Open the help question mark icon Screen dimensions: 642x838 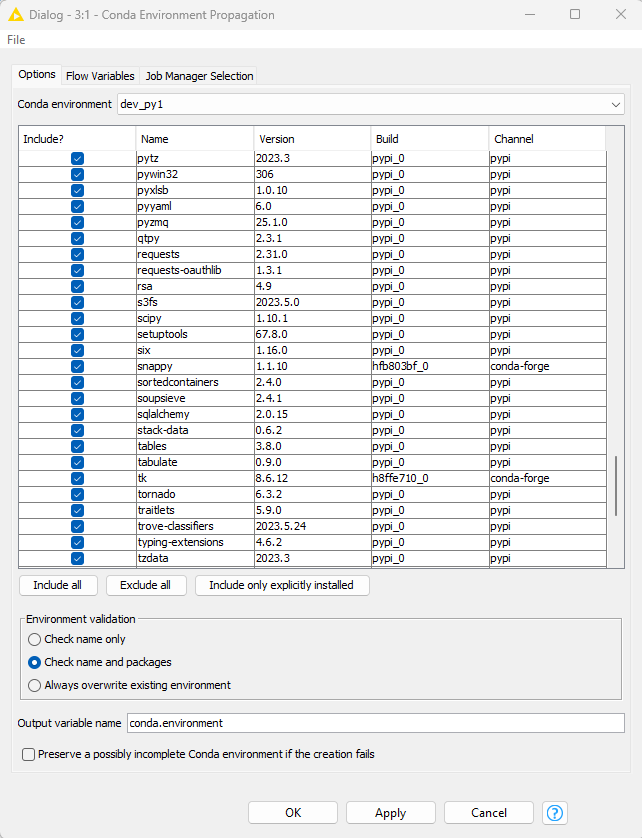coord(554,813)
